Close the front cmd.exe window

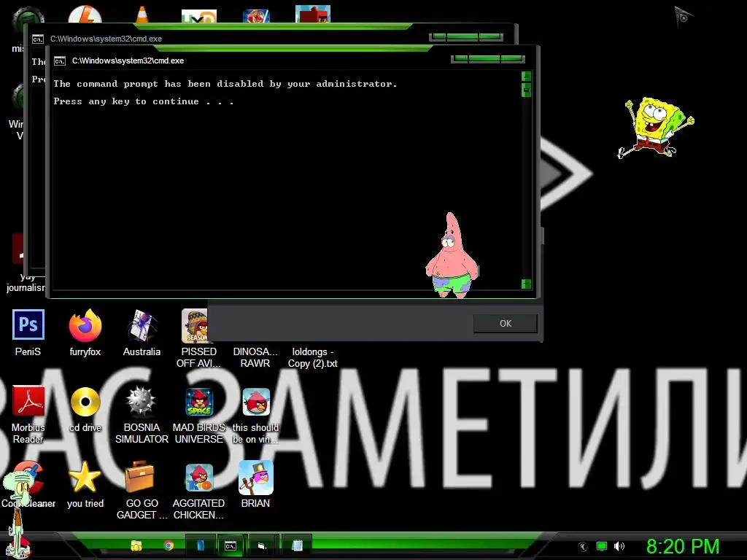tap(512, 58)
